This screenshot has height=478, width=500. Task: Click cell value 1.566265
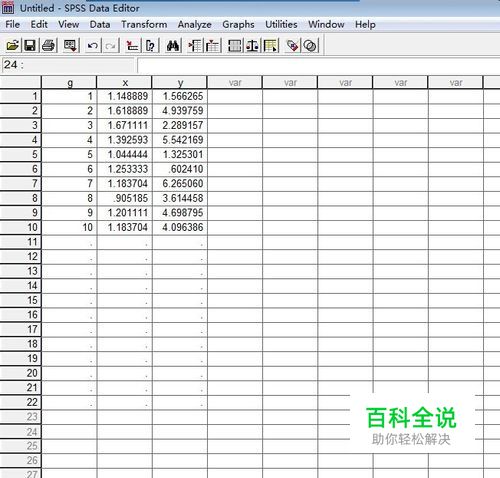tap(180, 96)
